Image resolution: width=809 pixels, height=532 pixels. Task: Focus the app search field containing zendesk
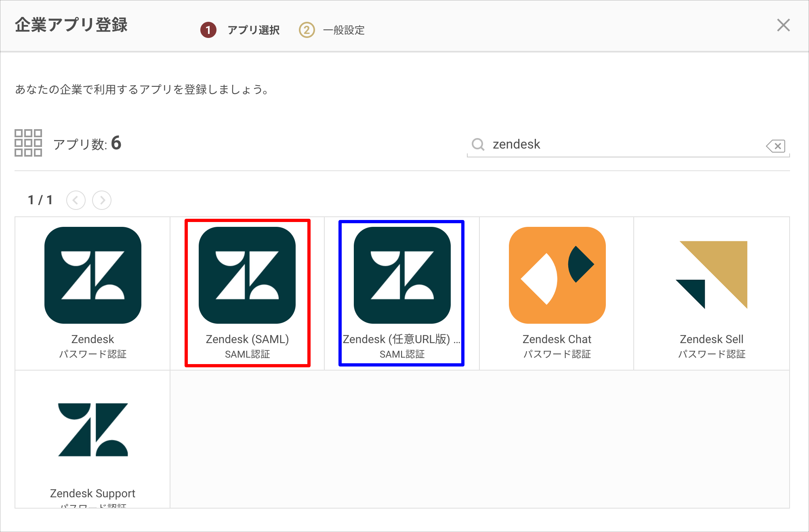pyautogui.click(x=628, y=145)
